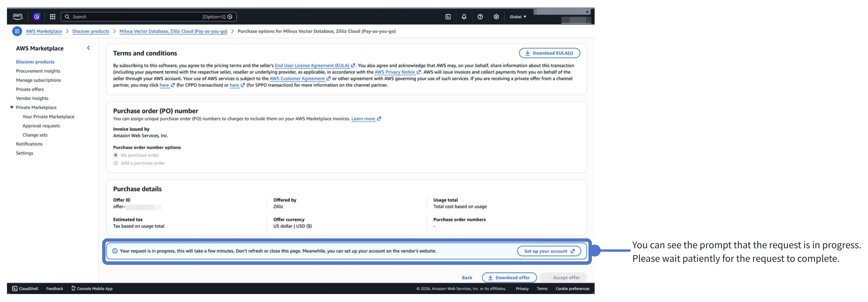This screenshot has width=868, height=302.
Task: Open Manage subscriptions in sidebar
Action: point(38,80)
